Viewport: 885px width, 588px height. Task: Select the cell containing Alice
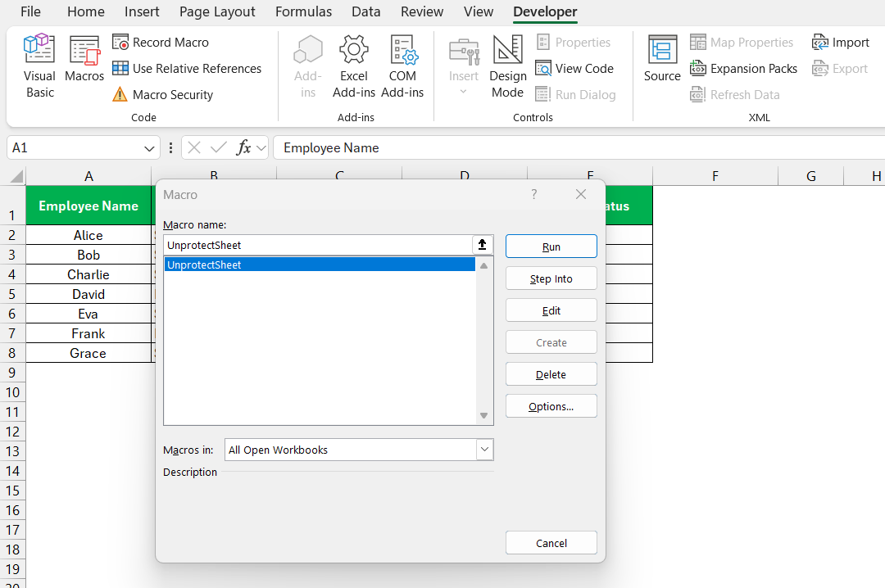click(88, 235)
